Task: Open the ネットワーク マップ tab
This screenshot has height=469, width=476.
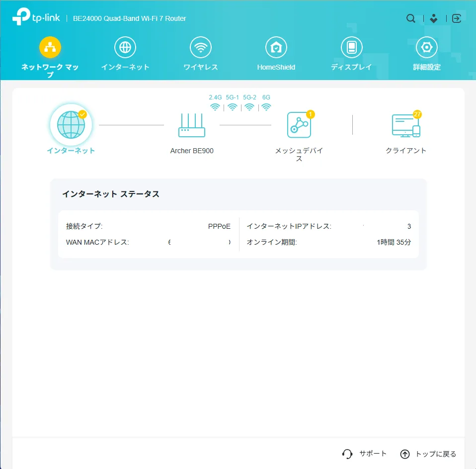Action: 50,57
